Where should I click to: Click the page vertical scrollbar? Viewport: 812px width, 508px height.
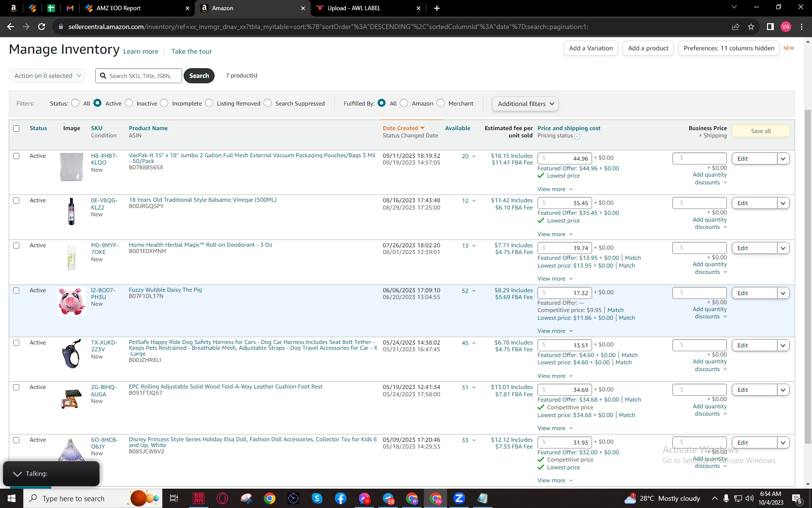point(808,276)
